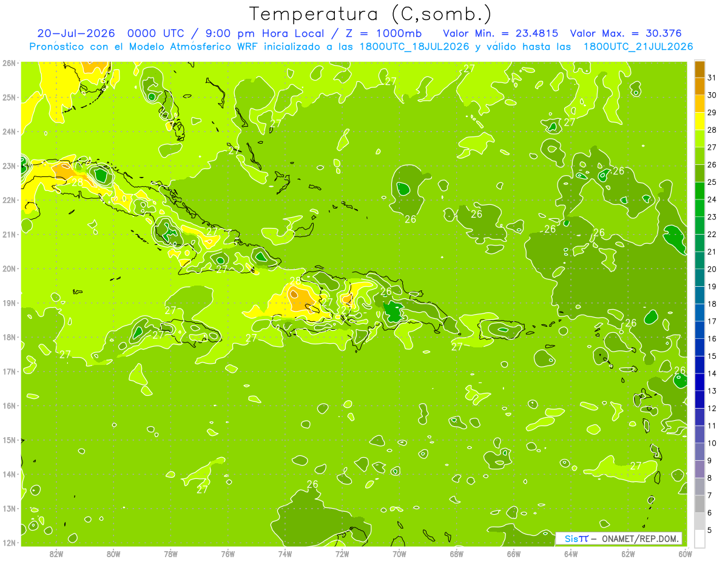
Task: Click the colorbar scale label "24"
Action: [x=713, y=199]
